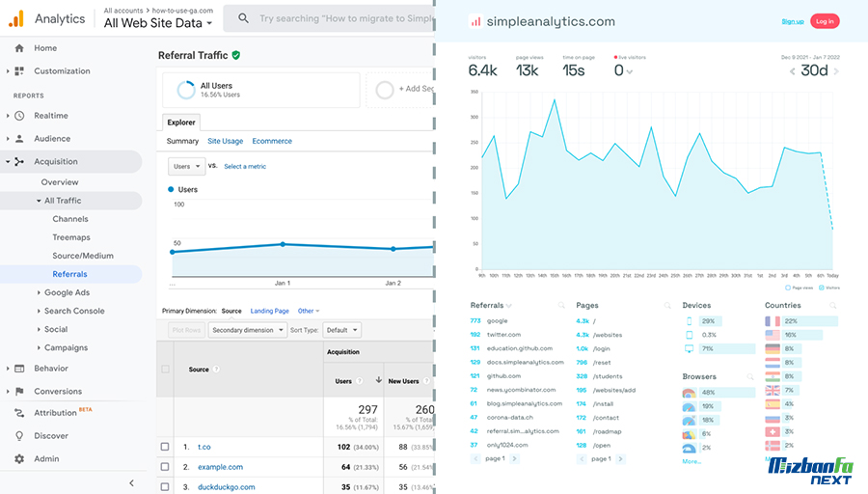Click the Landing Page dimension link

point(270,311)
